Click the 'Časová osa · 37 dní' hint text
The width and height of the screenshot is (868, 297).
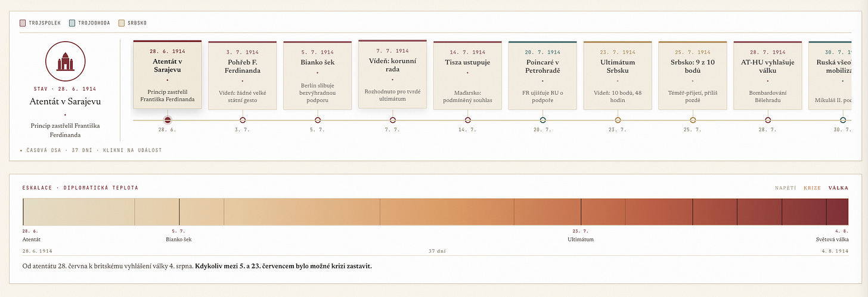click(90, 150)
